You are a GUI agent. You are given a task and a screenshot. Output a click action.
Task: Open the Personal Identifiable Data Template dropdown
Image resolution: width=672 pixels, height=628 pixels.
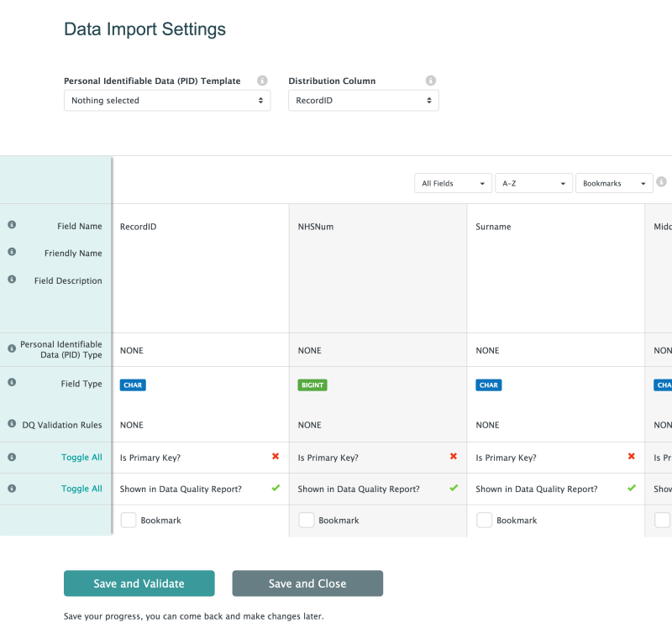click(x=166, y=100)
